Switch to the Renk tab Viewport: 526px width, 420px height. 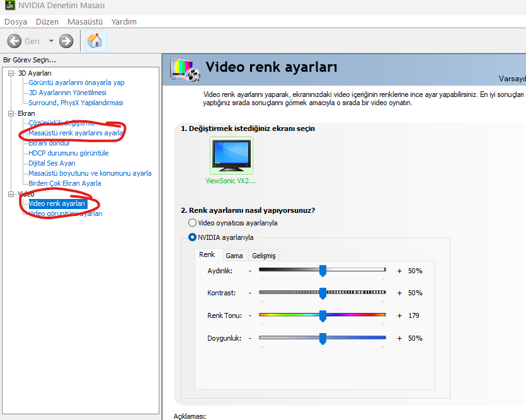click(x=207, y=255)
